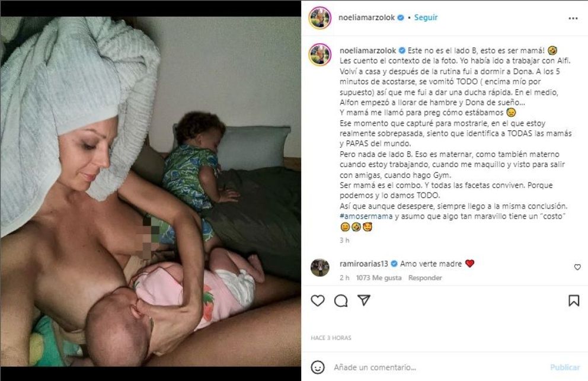
Task: Like the post with the heart icon
Action: 318,301
